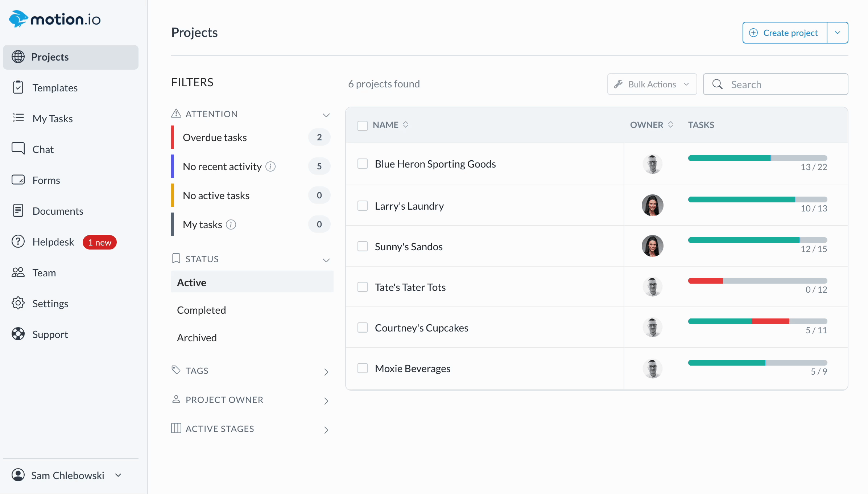Open Forms using its sidebar icon
This screenshot has width=868, height=494.
[x=18, y=180]
